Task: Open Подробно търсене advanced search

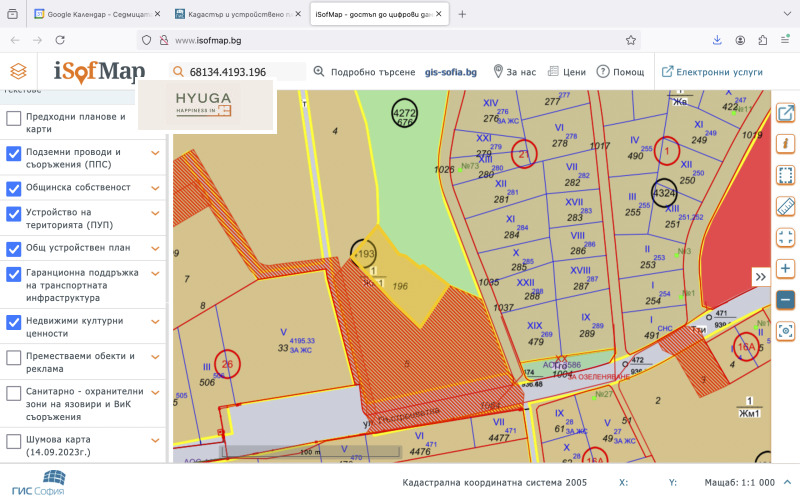Action: [x=362, y=72]
